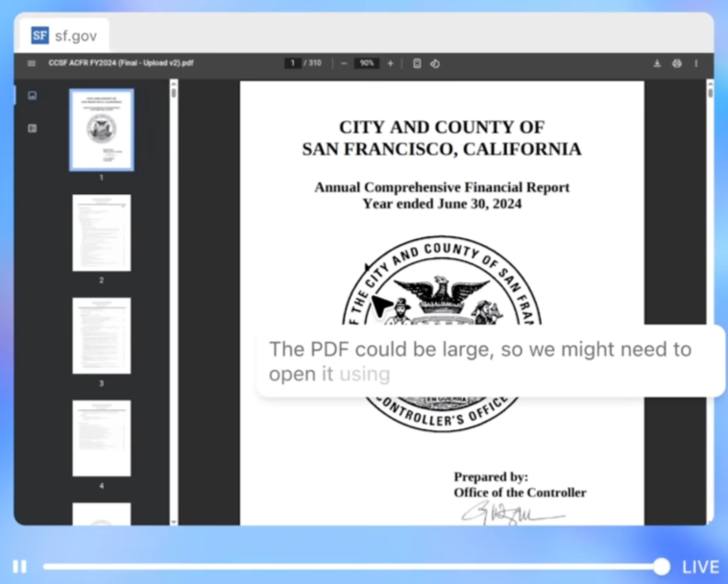This screenshot has height=584, width=728.
Task: Open the PDF viewer more actions menu
Action: 696,63
